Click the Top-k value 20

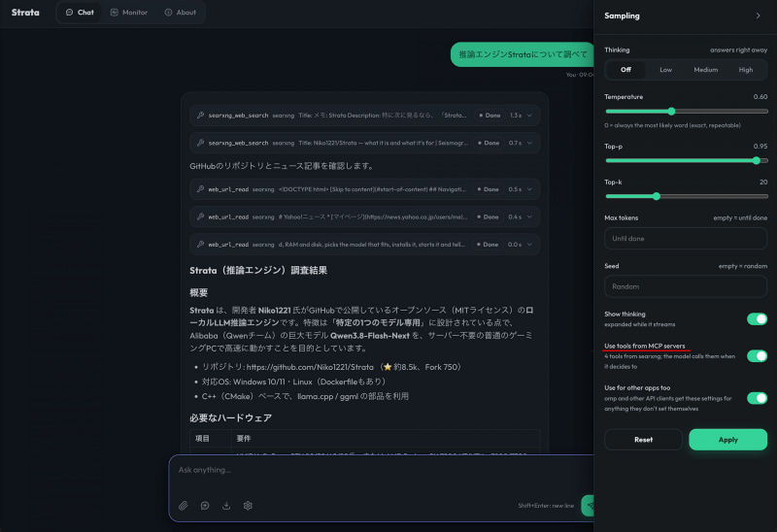tap(763, 182)
